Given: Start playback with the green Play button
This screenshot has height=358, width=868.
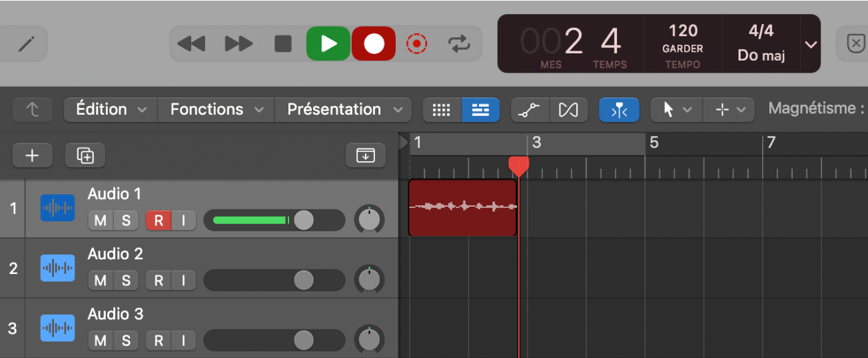Looking at the screenshot, I should (328, 44).
